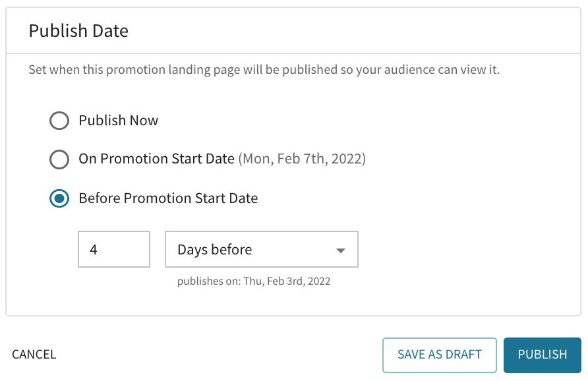
Task: Select the Before Promotion Start Date radio circle
Action: pos(59,198)
